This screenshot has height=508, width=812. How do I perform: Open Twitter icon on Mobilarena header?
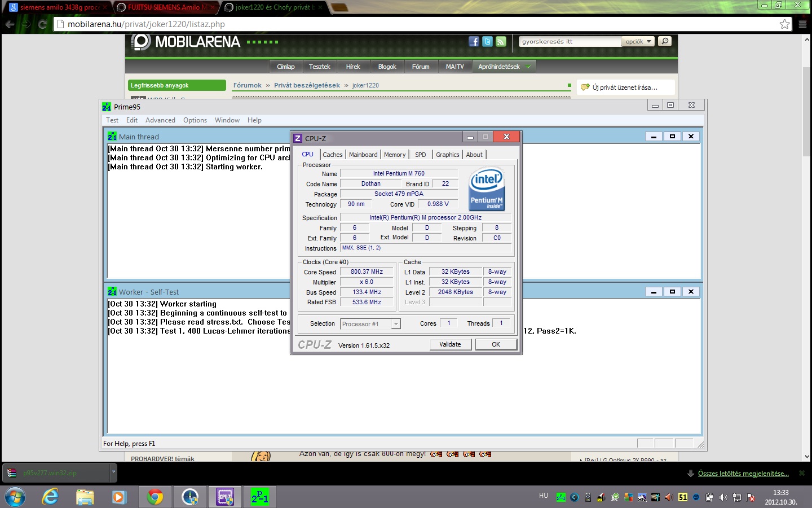tap(487, 41)
